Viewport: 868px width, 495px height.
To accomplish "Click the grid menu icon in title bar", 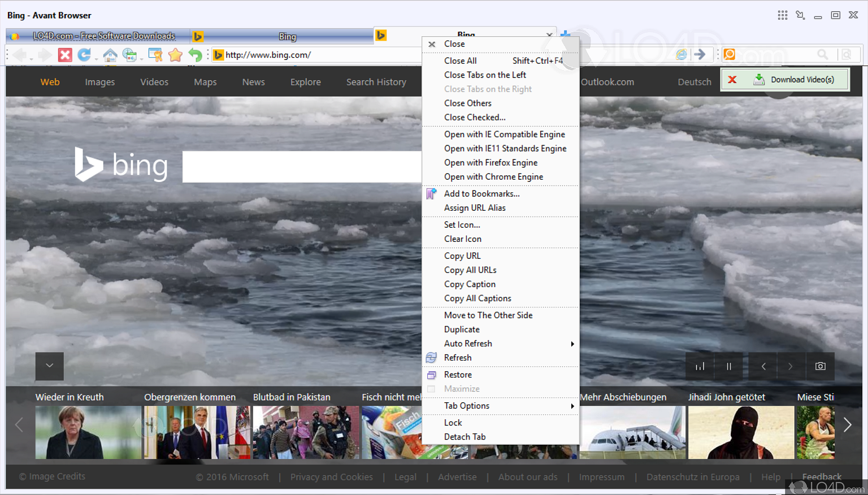I will pos(782,15).
